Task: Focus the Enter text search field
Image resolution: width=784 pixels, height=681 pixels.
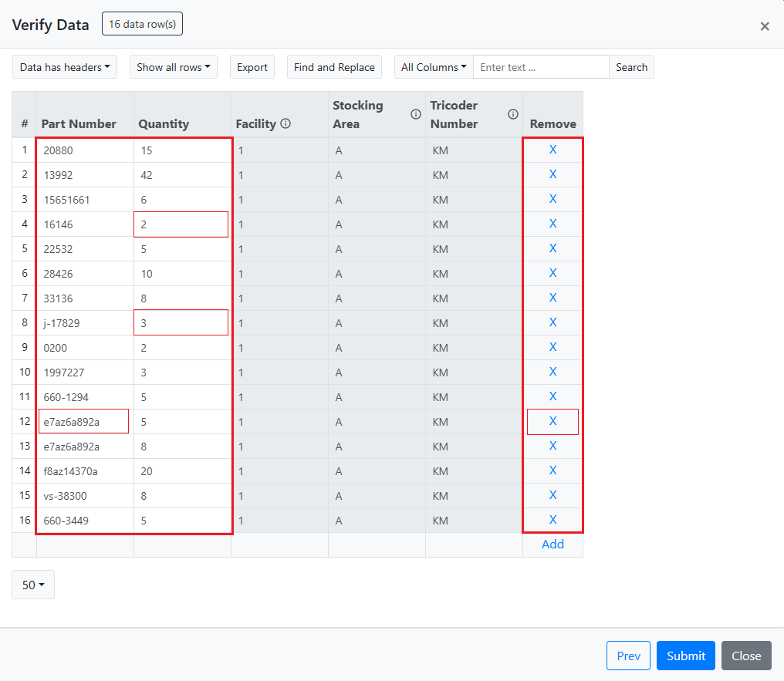Action: [541, 67]
